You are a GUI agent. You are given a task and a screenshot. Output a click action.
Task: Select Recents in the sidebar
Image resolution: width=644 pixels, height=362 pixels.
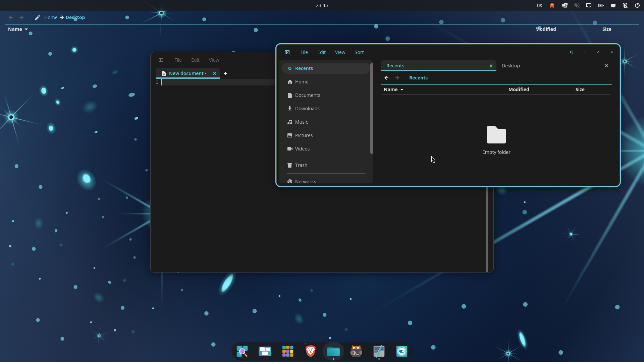pos(326,68)
